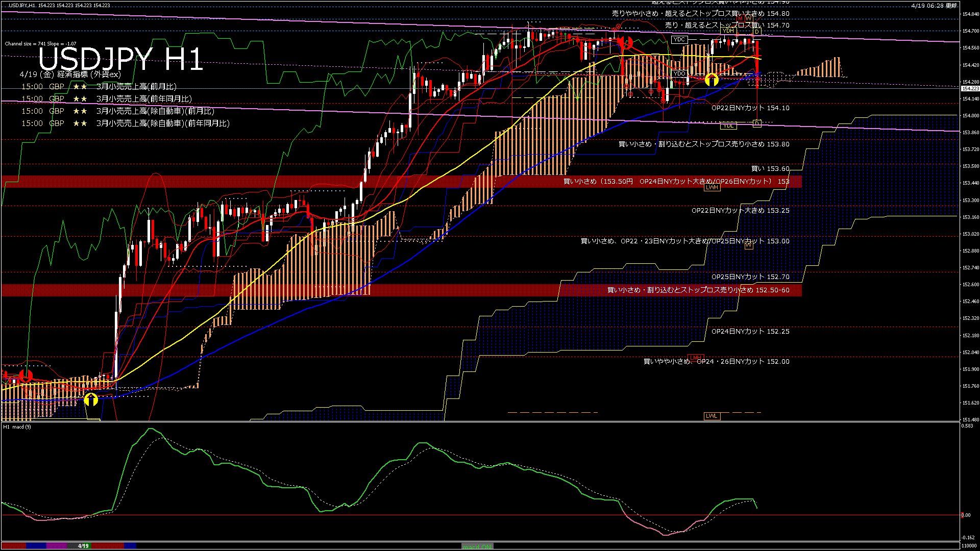Image resolution: width=980 pixels, height=551 pixels.
Task: Click the YDO yesterday-open label
Action: 679,73
